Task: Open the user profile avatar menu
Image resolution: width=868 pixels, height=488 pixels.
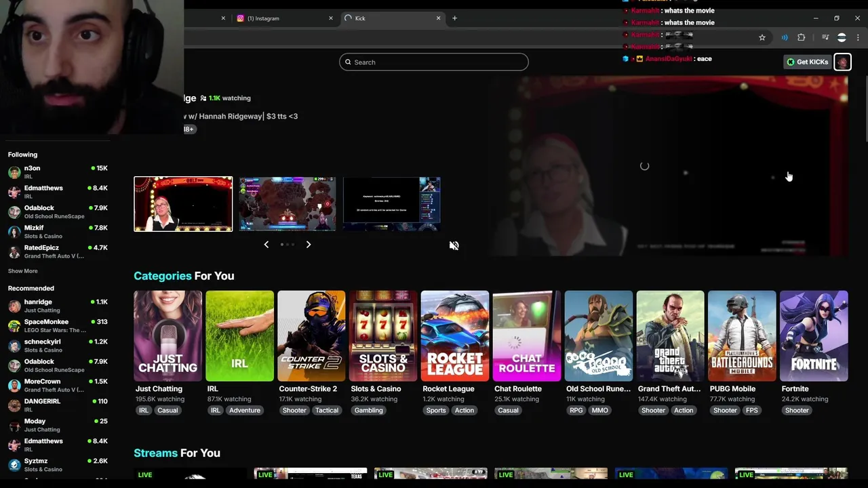Action: [842, 62]
